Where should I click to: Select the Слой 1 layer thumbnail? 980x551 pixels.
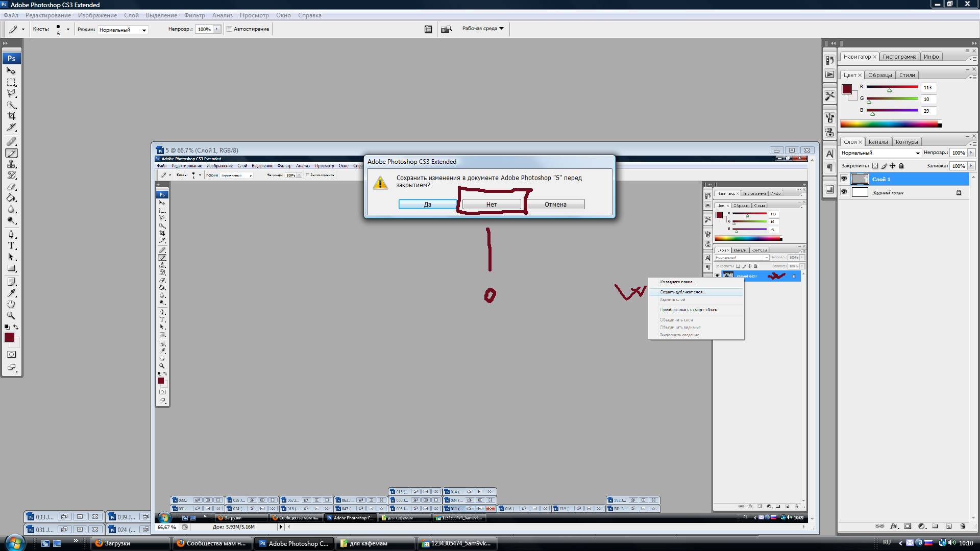[860, 179]
